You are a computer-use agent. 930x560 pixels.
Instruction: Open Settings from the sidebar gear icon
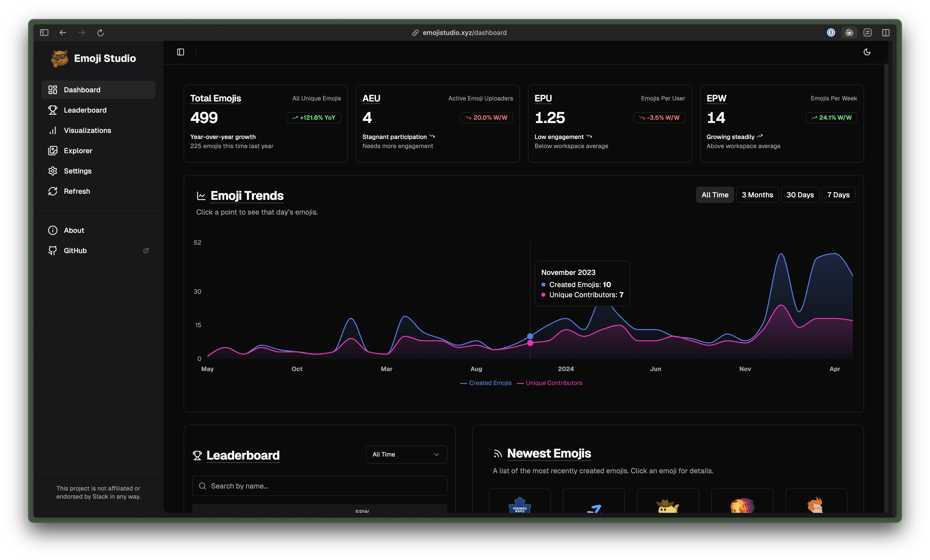53,171
